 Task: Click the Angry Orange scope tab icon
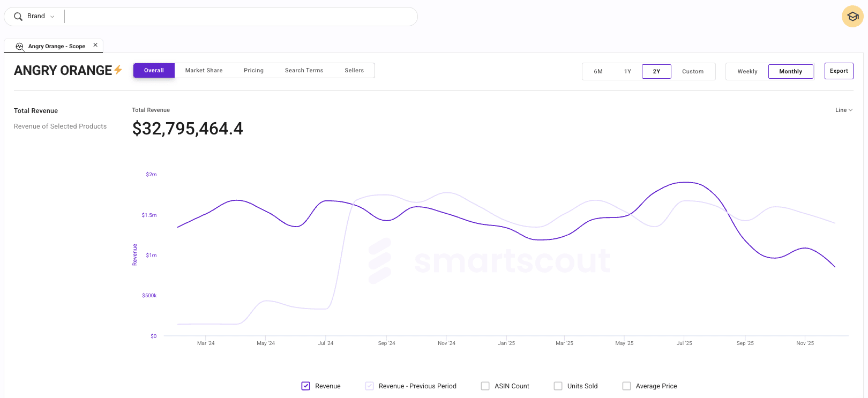(20, 47)
